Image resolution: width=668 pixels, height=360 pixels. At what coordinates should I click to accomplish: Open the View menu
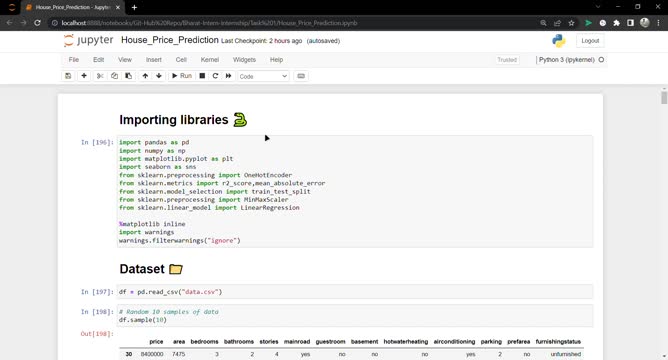pyautogui.click(x=125, y=60)
